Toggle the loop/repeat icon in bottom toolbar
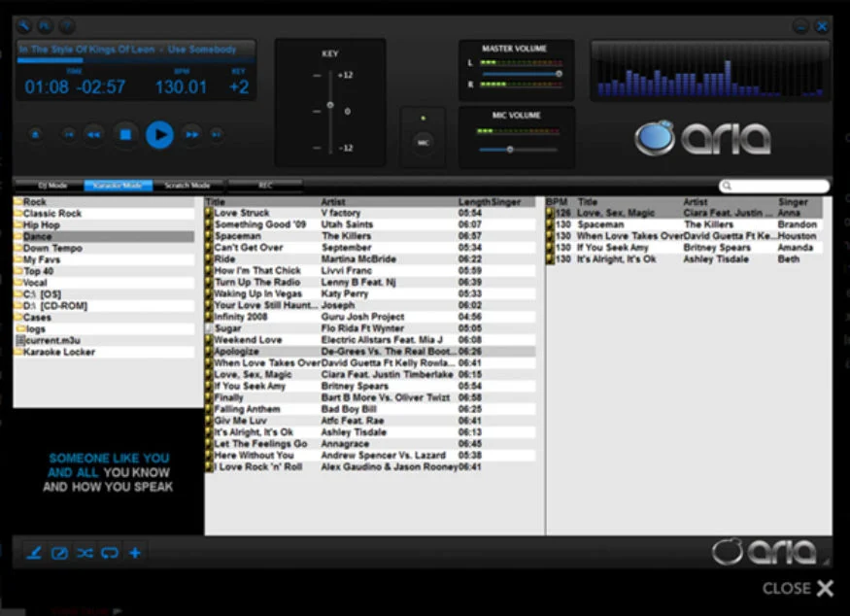This screenshot has height=616, width=850. pyautogui.click(x=110, y=553)
